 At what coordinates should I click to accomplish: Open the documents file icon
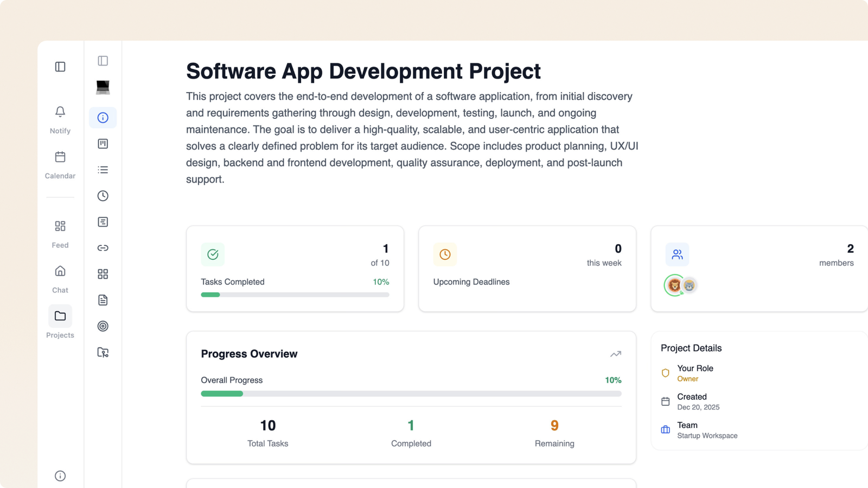coord(103,300)
